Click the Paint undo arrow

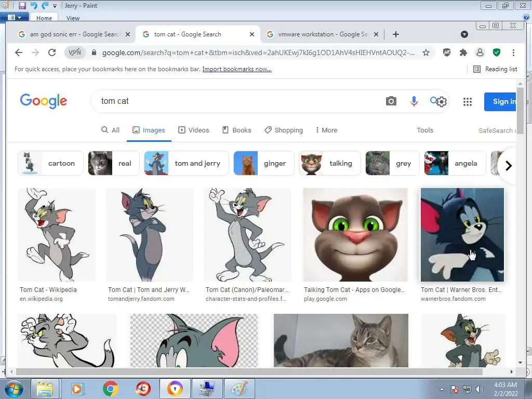tap(34, 5)
